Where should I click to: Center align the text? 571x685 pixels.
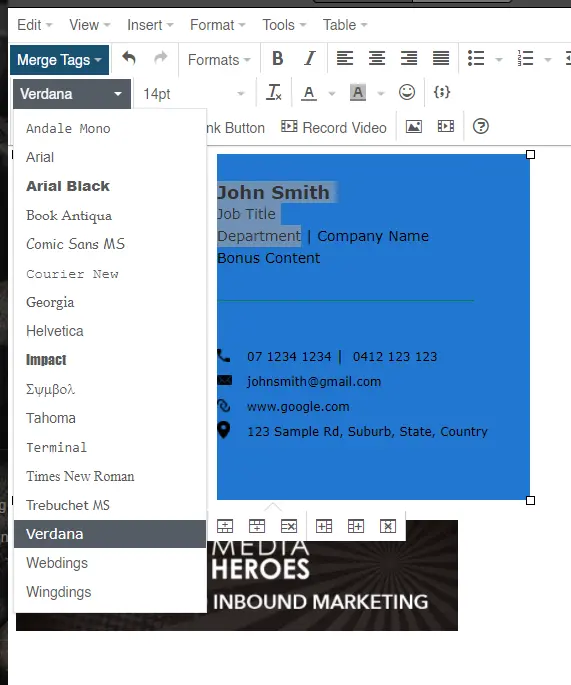point(377,58)
